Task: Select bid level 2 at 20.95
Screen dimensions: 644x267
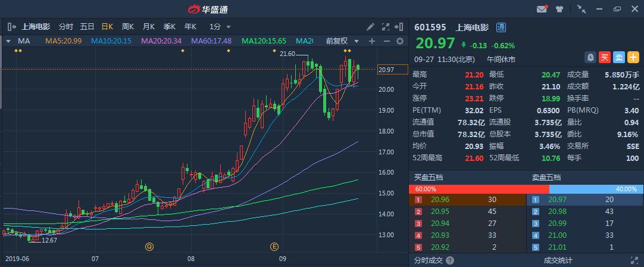Action: coord(467,212)
